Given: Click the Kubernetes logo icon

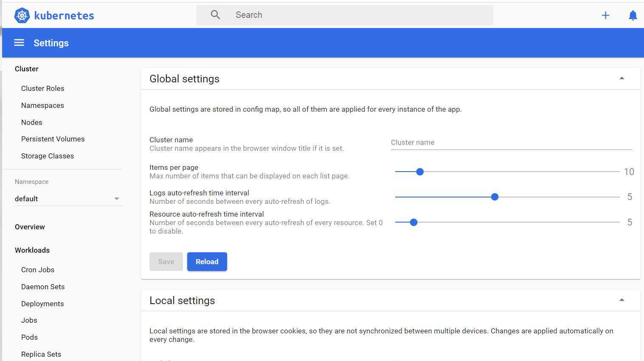Looking at the screenshot, I should [22, 15].
